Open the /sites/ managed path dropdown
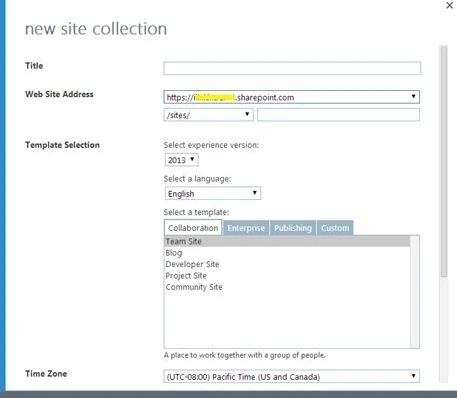Viewport: 457px width, 398px height. pos(208,115)
